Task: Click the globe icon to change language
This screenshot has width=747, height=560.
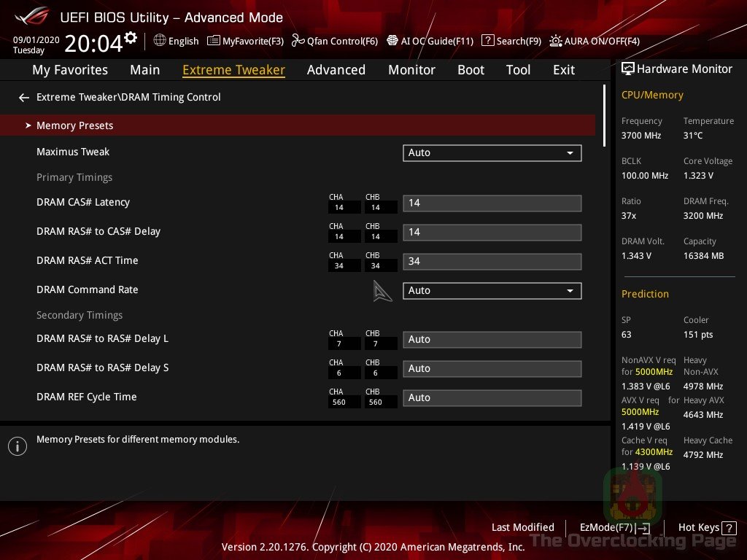Action: pyautogui.click(x=159, y=42)
